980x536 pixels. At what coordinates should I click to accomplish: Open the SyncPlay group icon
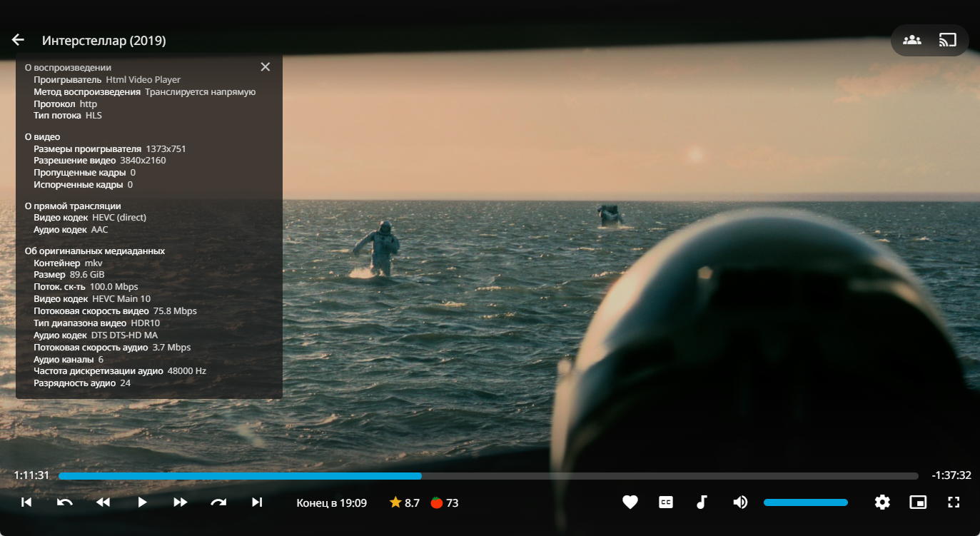click(911, 40)
